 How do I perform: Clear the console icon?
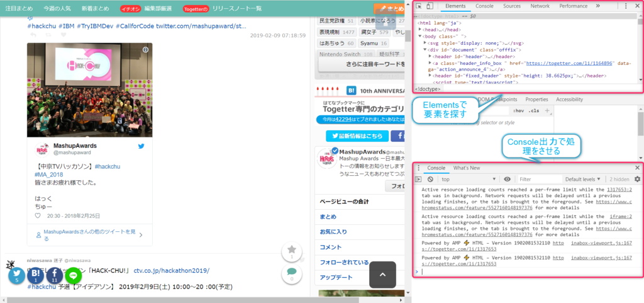[x=430, y=180]
